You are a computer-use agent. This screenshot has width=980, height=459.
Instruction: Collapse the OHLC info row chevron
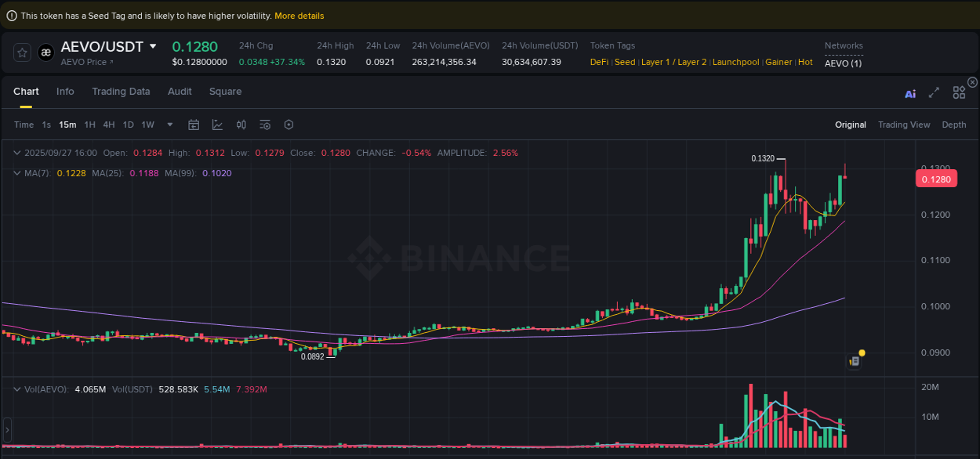(x=17, y=153)
